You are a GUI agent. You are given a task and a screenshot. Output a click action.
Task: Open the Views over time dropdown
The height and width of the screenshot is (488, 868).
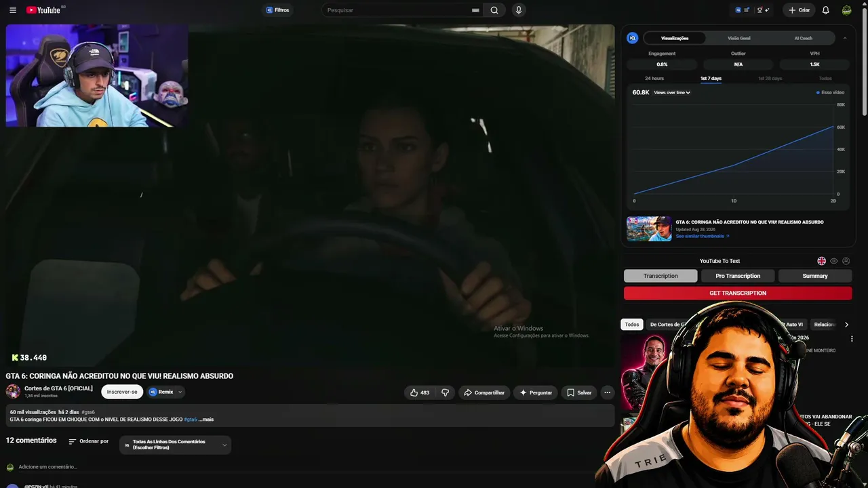(x=672, y=92)
